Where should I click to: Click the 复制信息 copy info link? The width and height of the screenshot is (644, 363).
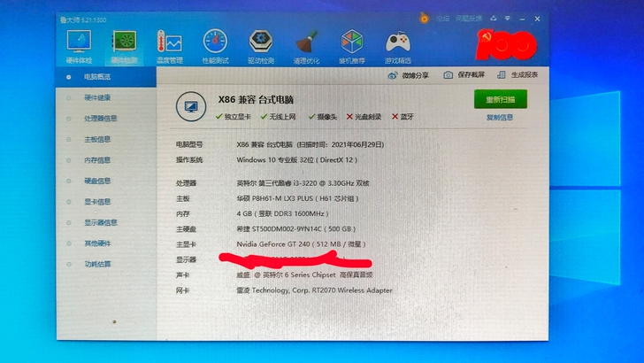coord(500,118)
